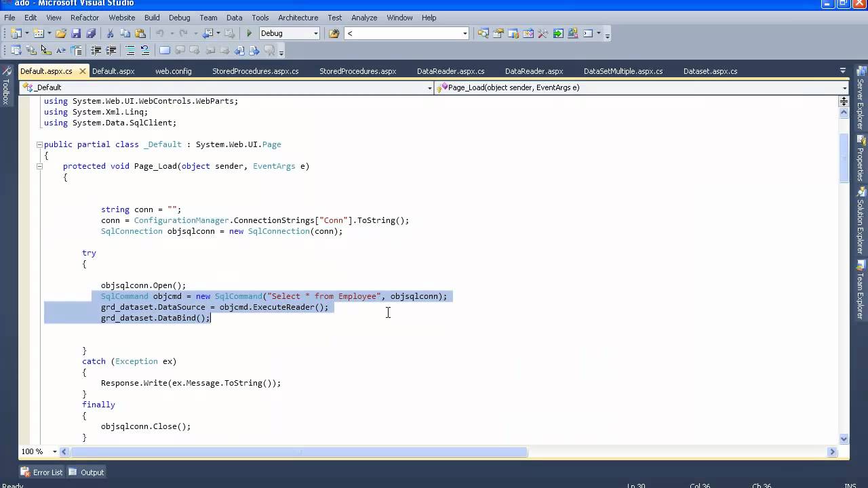This screenshot has height=488, width=868.
Task: Open the Refactor menu
Action: coord(85,18)
